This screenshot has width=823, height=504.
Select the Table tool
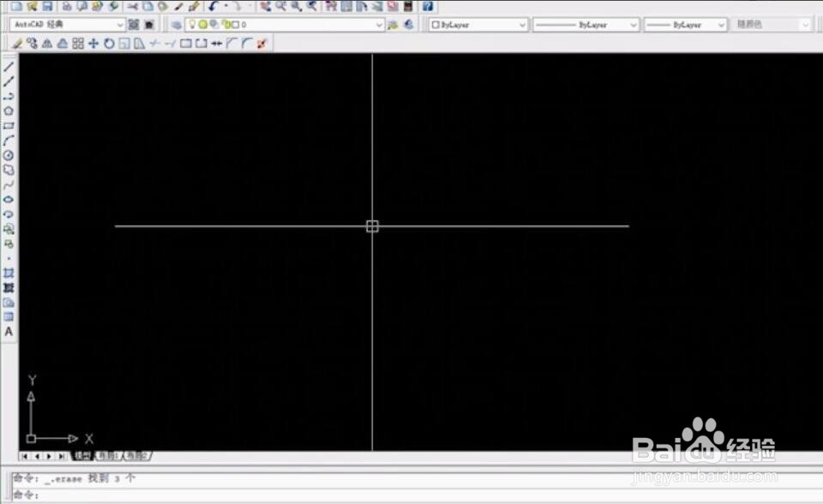tap(9, 316)
